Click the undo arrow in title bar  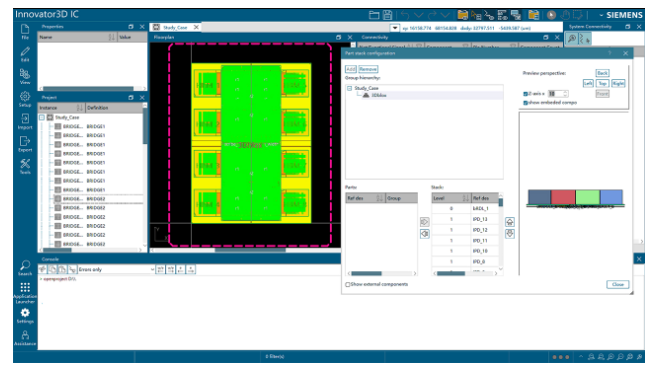405,15
